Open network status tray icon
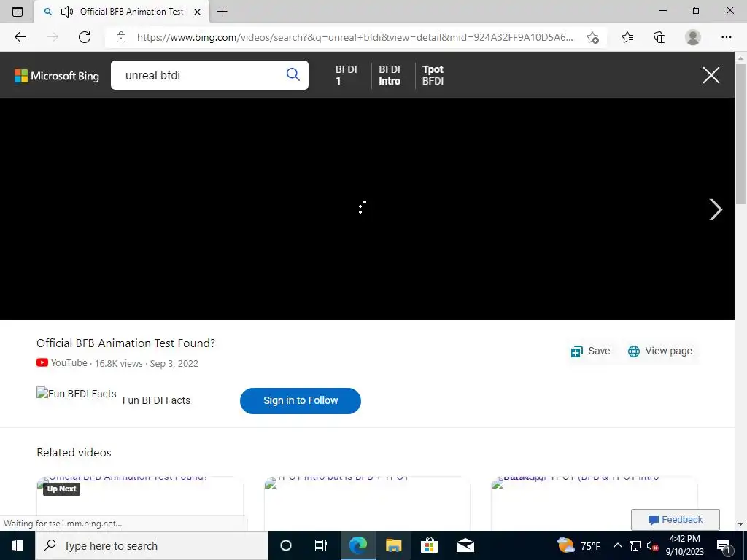 (635, 545)
